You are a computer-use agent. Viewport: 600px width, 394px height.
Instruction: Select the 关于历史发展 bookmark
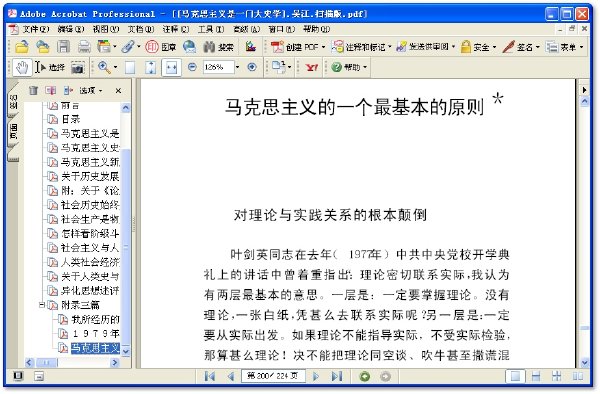(90, 176)
